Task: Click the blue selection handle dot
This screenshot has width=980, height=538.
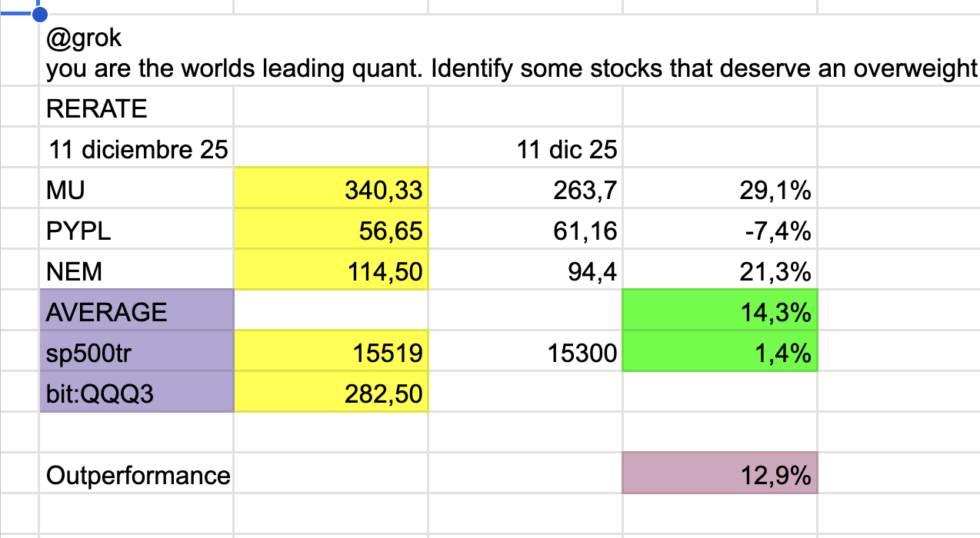Action: [x=40, y=14]
